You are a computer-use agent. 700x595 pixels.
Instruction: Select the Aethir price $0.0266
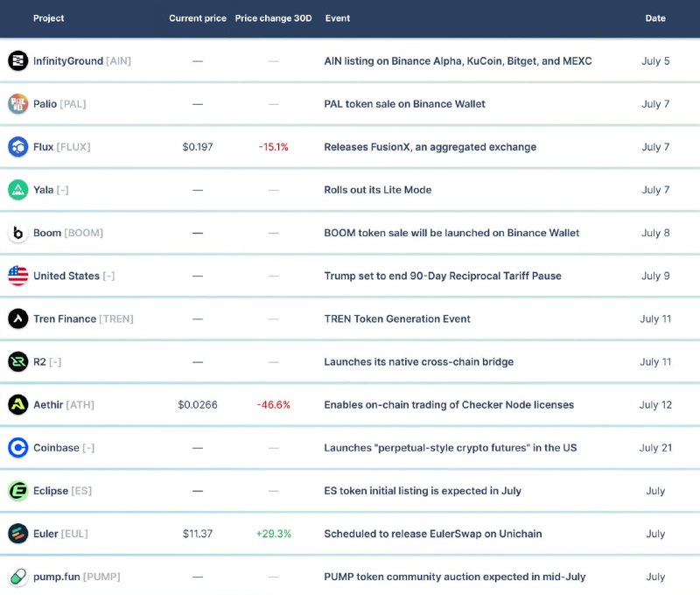(x=198, y=405)
